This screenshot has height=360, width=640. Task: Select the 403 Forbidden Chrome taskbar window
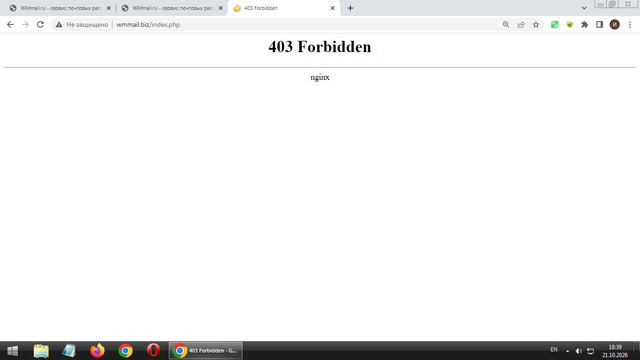click(206, 351)
